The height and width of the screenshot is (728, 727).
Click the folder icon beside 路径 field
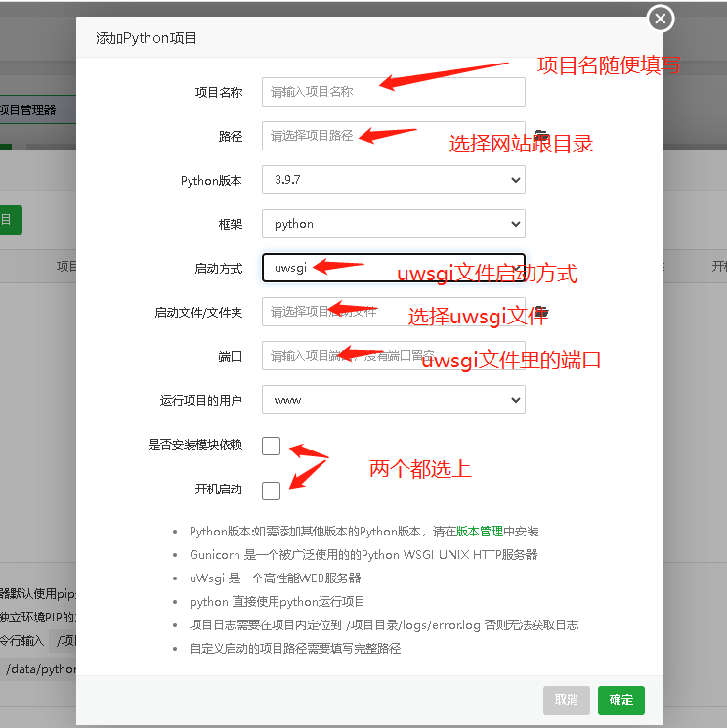tap(540, 136)
